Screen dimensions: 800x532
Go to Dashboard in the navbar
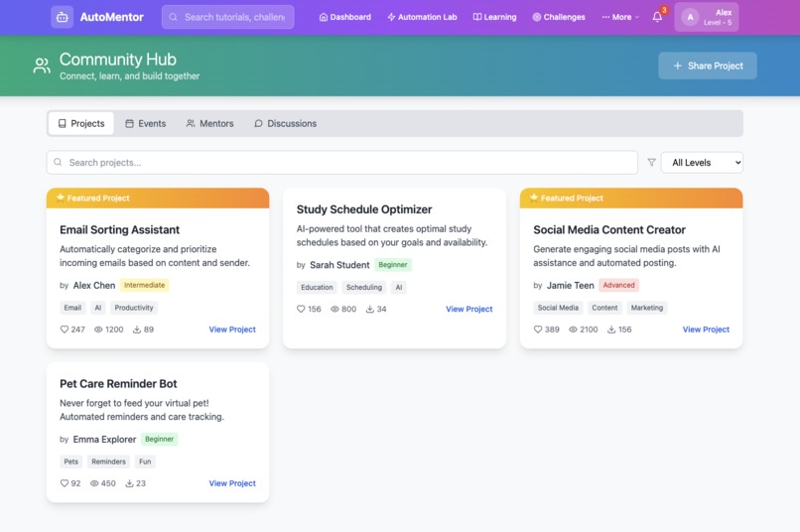[344, 17]
